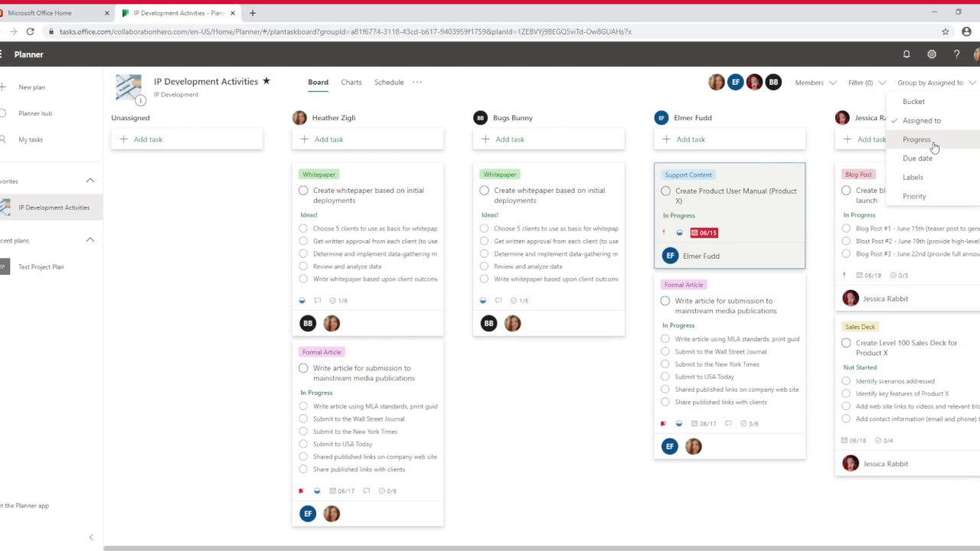Viewport: 980px width, 551px height.
Task: Complete Bugs Bunny's Create whitepaper task circle
Action: (485, 191)
